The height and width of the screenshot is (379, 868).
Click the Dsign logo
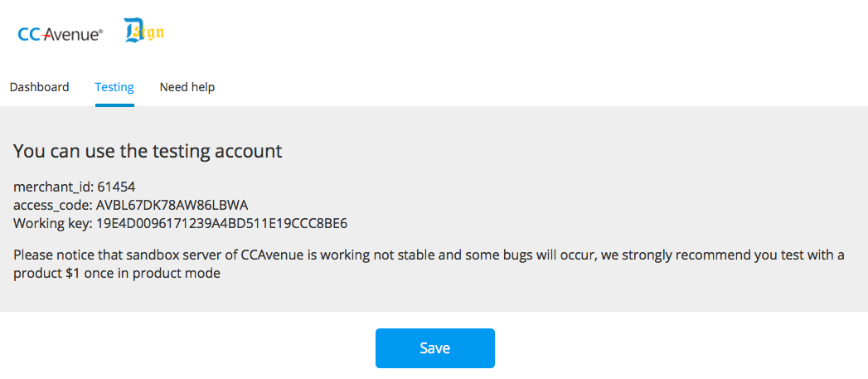tap(144, 32)
